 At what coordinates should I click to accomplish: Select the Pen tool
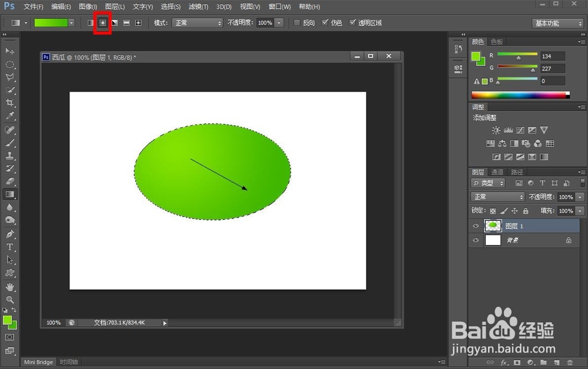[x=10, y=234]
